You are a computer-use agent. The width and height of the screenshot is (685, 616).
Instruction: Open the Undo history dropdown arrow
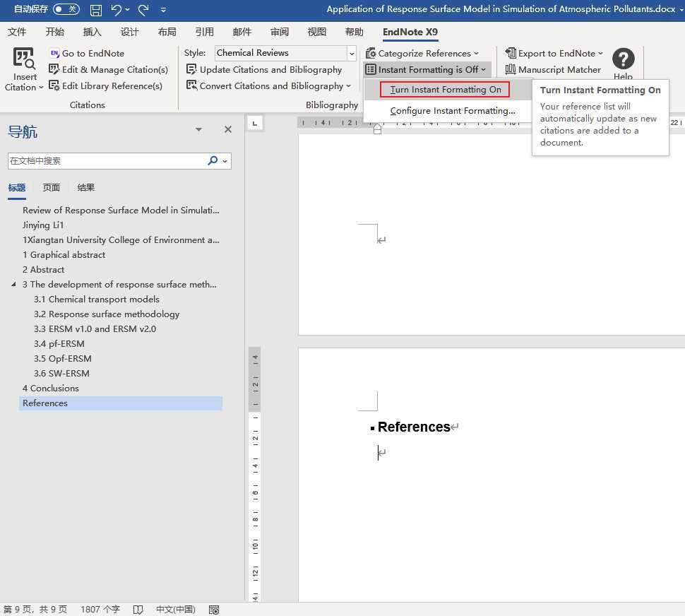click(128, 9)
